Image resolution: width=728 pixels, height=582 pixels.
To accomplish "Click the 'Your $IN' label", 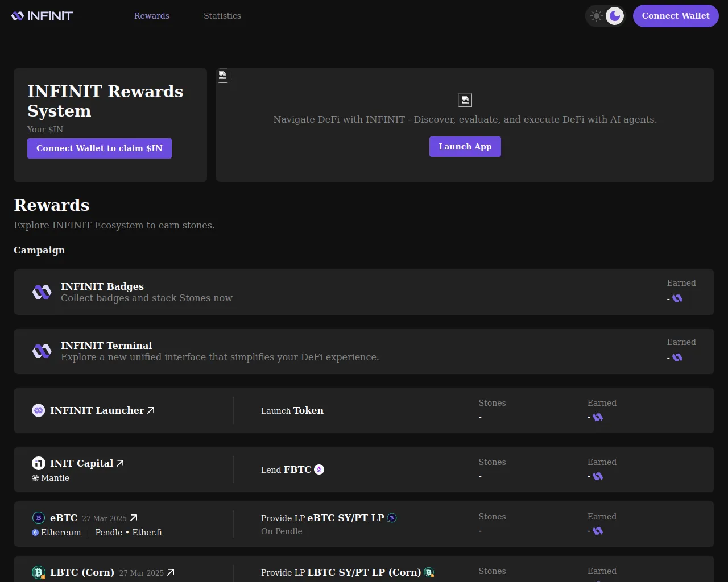I will [45, 130].
